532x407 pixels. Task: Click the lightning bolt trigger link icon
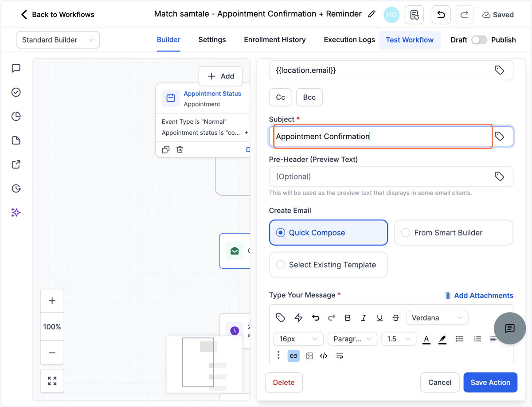pos(298,317)
